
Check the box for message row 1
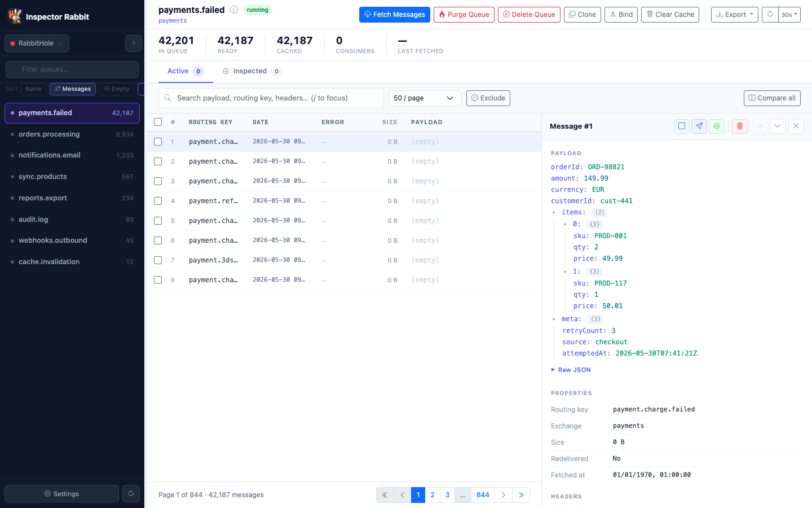pos(158,142)
